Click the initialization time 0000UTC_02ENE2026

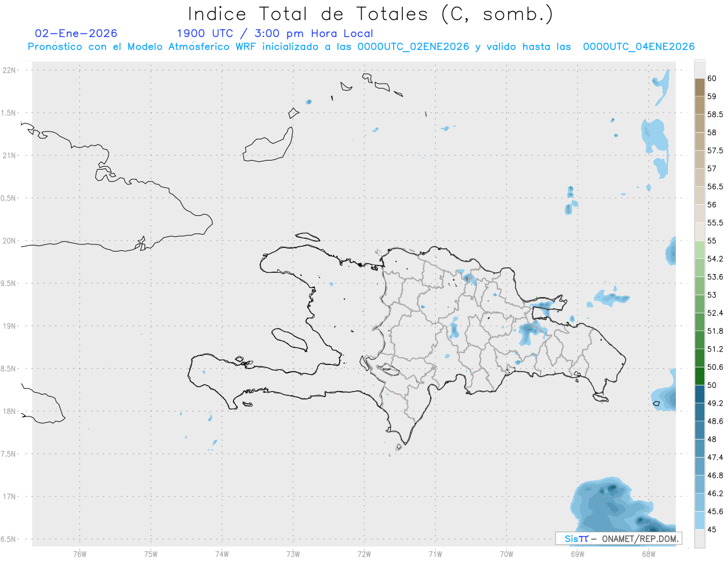pos(413,47)
